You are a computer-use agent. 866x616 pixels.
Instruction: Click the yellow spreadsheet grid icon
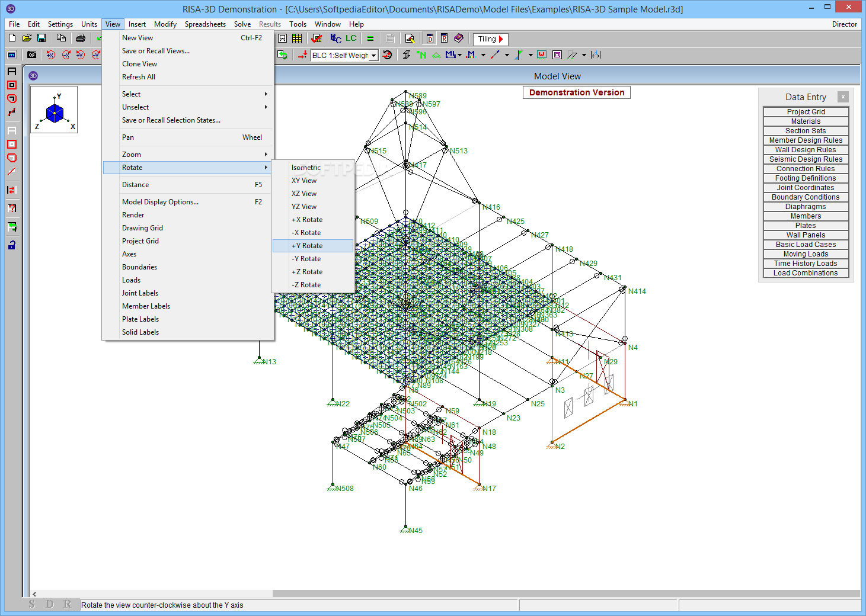[x=297, y=38]
